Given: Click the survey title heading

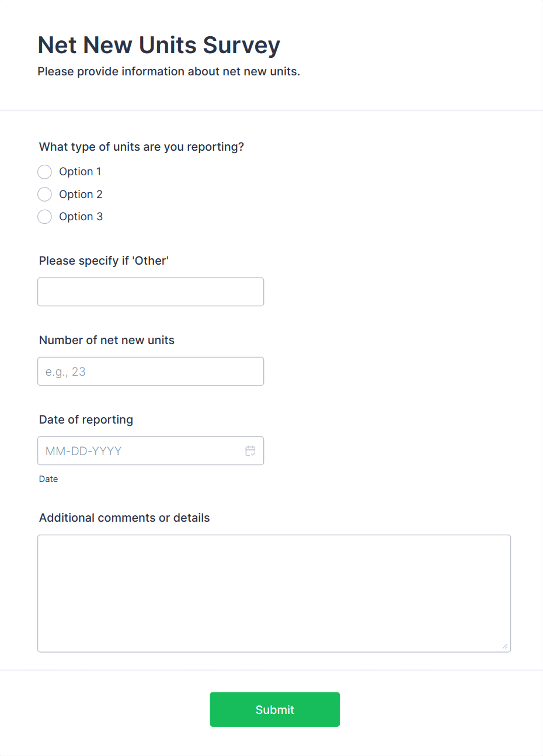Looking at the screenshot, I should [158, 45].
